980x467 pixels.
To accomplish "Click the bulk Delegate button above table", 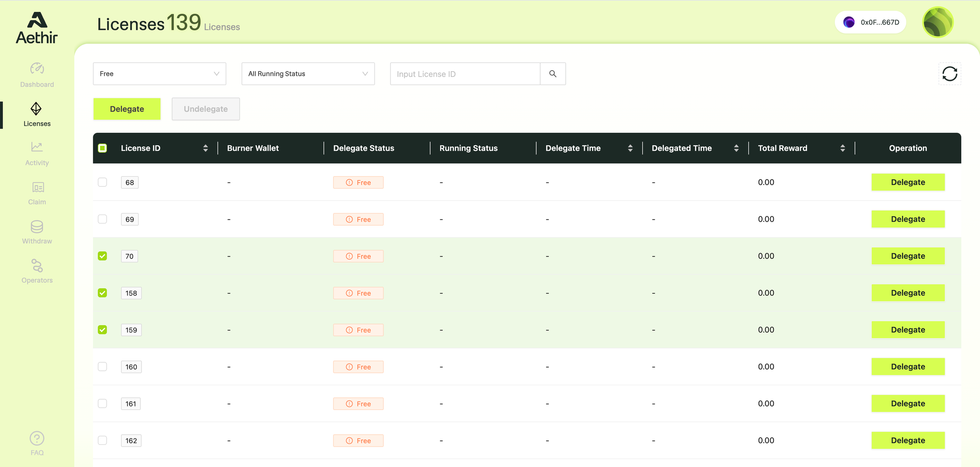I will click(x=127, y=109).
